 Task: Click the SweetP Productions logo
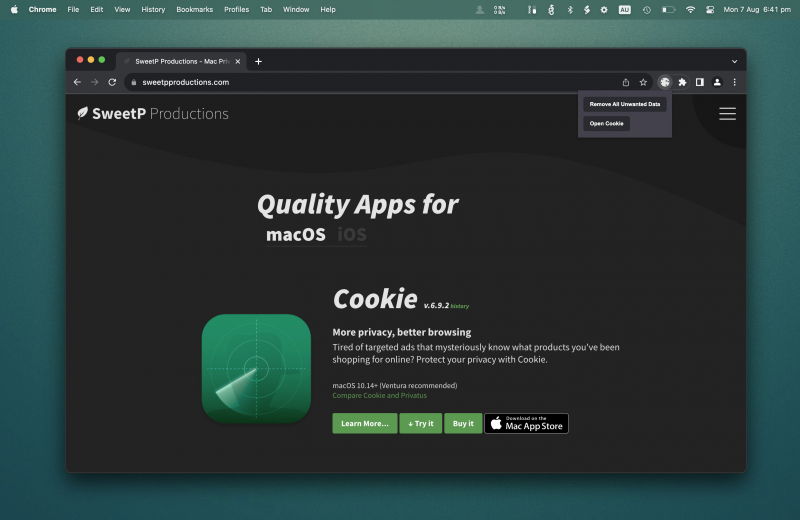153,113
